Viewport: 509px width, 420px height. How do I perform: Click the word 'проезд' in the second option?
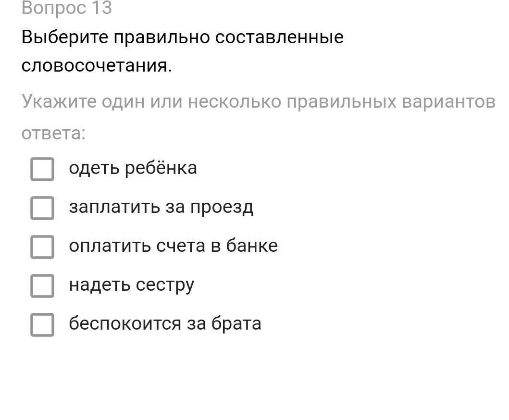[x=222, y=208]
